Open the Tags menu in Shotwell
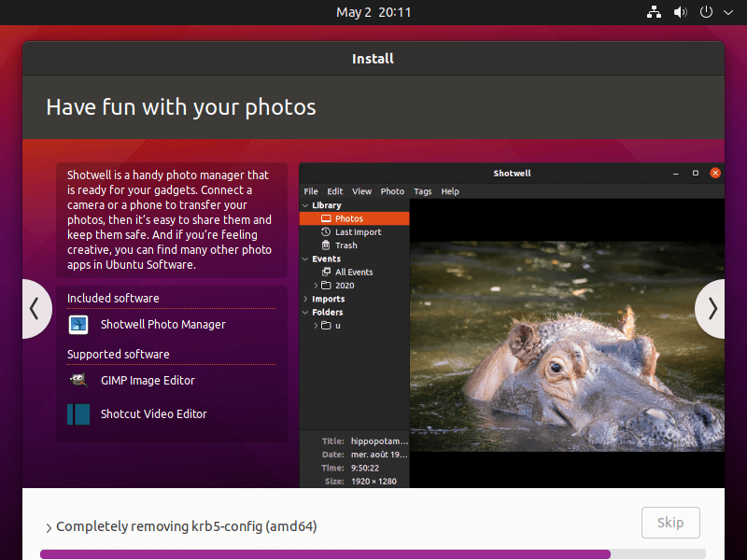Screen dimensions: 747x560 point(423,191)
